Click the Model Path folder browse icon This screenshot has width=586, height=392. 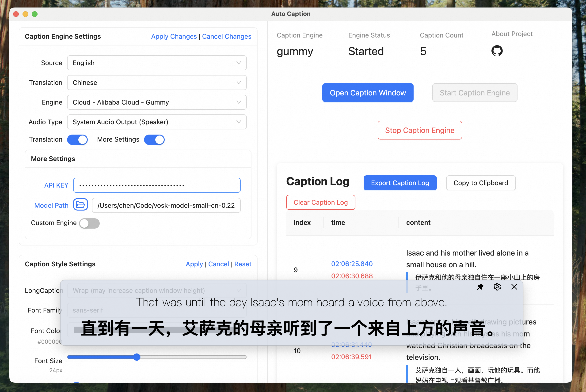click(x=80, y=205)
